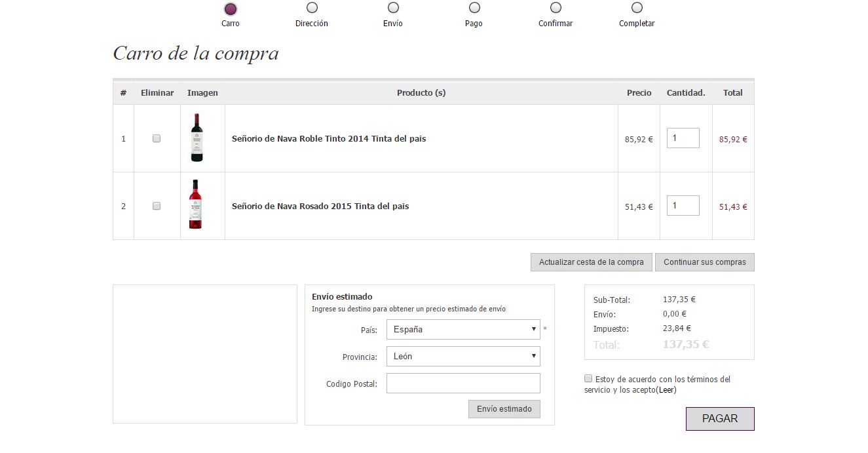Click the Completar step circle
This screenshot has width=868, height=453.
pyautogui.click(x=637, y=7)
